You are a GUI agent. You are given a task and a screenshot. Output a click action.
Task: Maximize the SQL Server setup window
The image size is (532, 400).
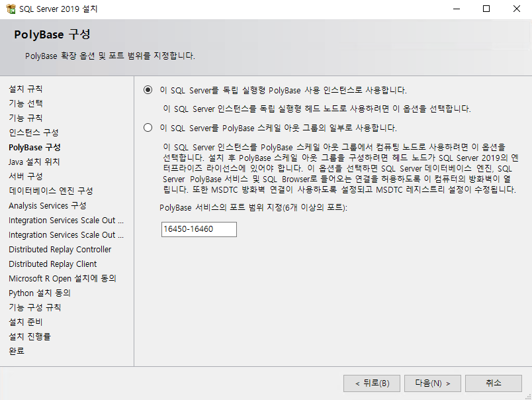click(486, 9)
